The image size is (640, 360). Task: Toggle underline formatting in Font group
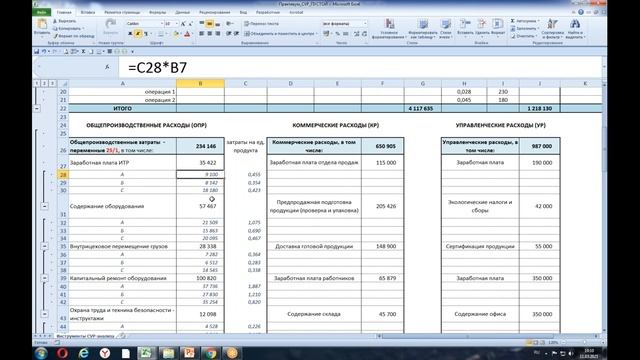click(x=146, y=33)
